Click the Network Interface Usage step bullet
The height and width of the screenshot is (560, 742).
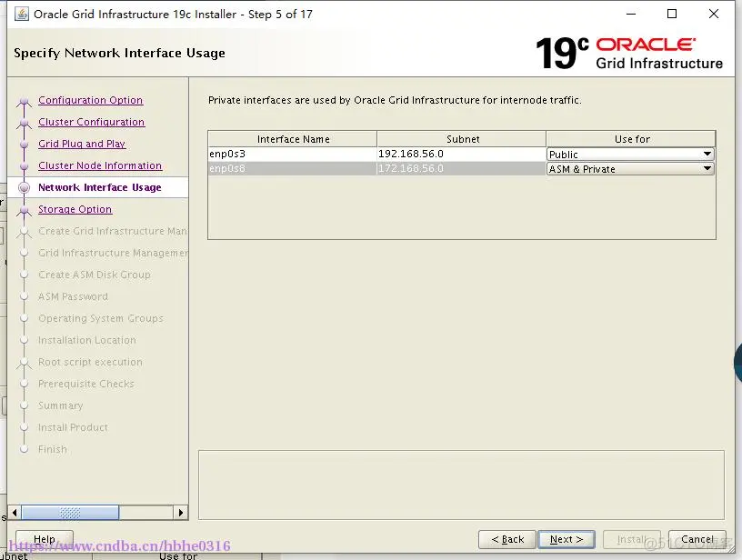pos(25,188)
